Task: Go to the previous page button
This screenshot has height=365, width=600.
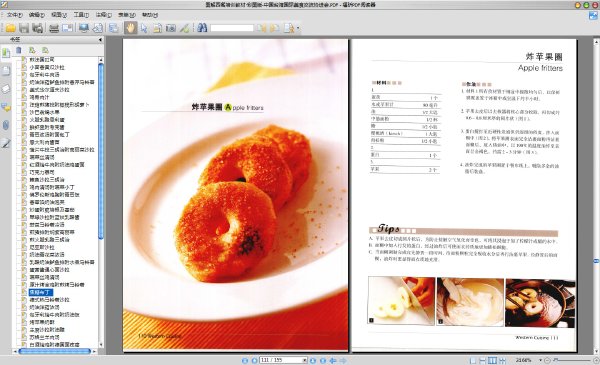Action: pos(254,360)
